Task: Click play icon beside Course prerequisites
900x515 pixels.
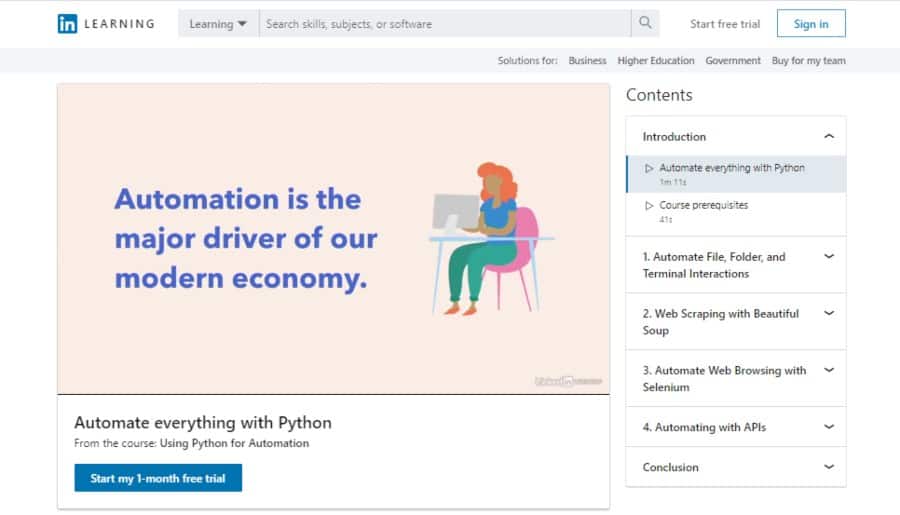Action: click(649, 206)
